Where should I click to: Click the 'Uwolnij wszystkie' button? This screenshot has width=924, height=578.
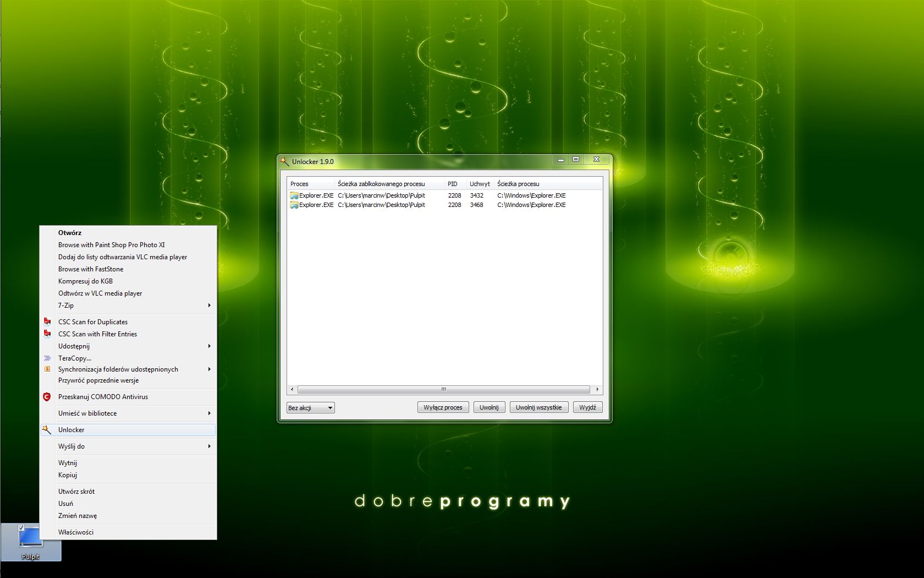point(539,407)
